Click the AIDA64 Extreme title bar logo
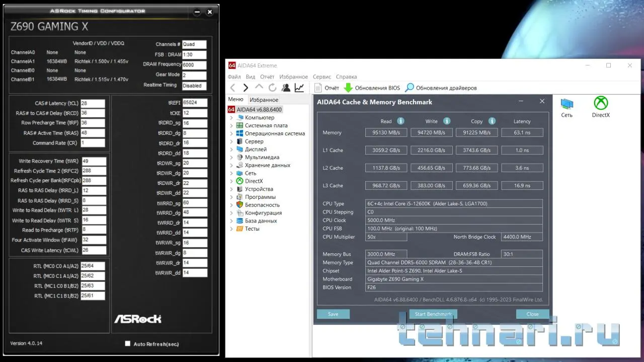Viewport: 644px width, 362px height. click(232, 65)
